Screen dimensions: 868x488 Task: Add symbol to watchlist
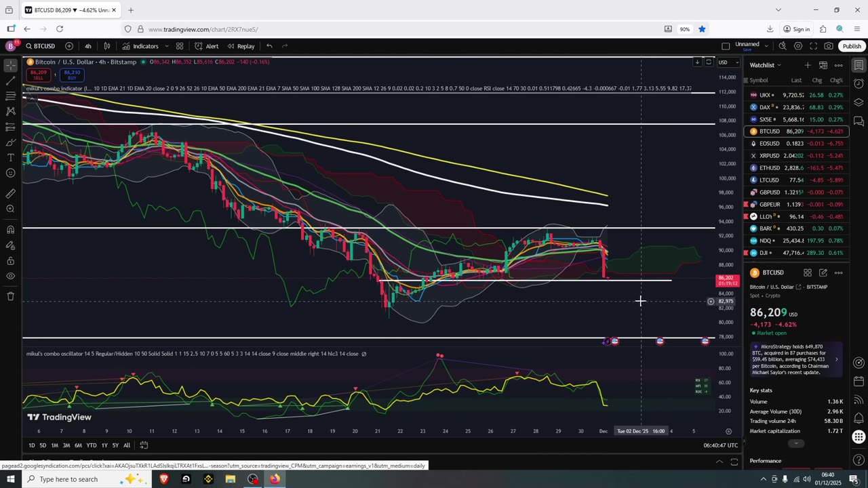coord(808,65)
